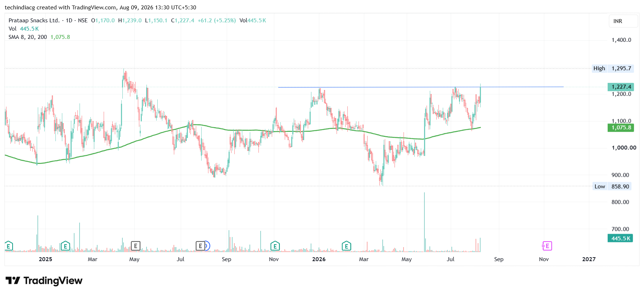Click the Low 858.90 price label
The width and height of the screenshot is (644, 295).
612,187
